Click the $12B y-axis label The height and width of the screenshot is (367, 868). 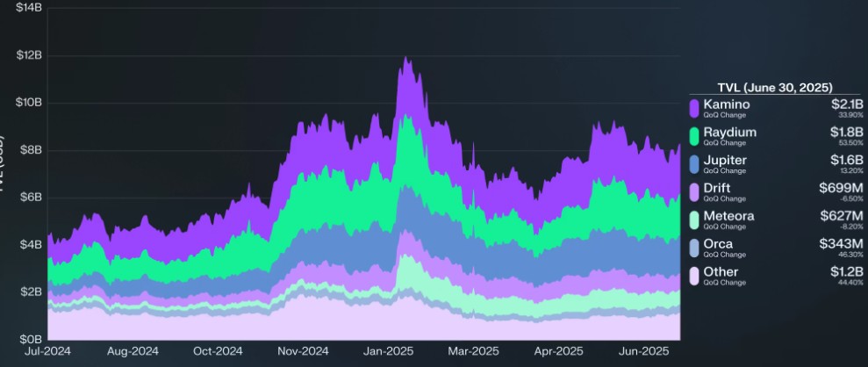pyautogui.click(x=29, y=55)
